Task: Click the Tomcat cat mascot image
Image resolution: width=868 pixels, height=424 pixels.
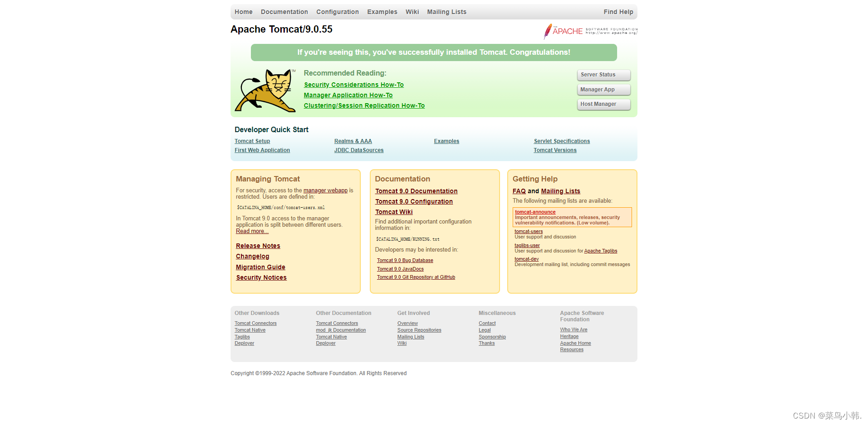Action: point(265,91)
